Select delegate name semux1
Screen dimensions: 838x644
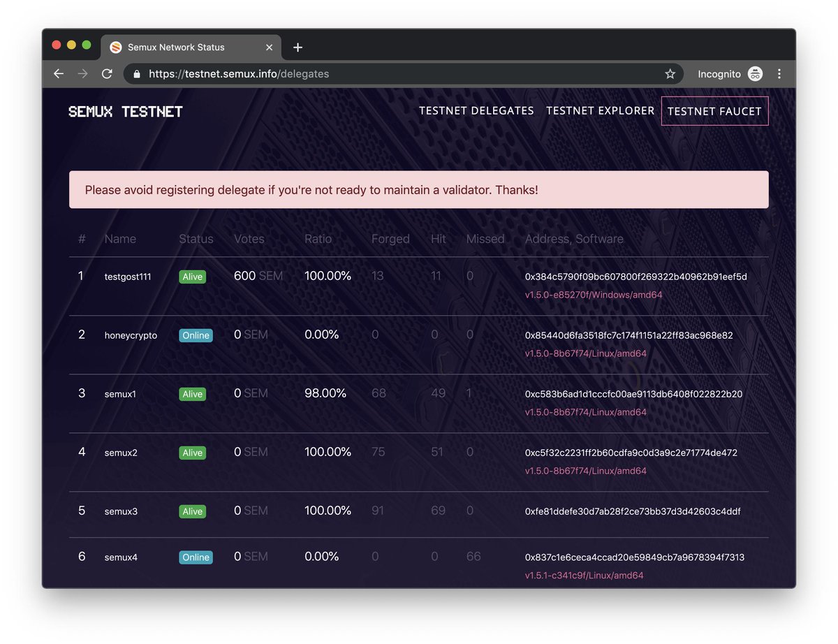coord(120,394)
